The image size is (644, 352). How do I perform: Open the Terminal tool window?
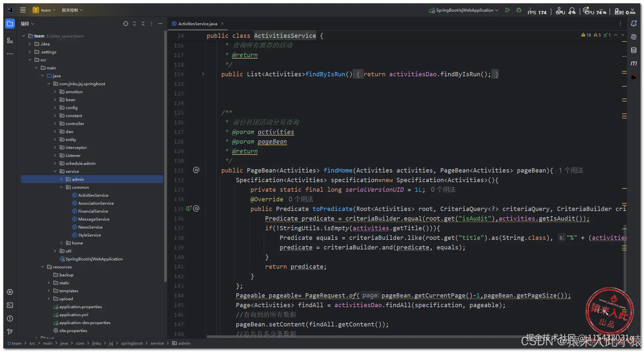(x=10, y=305)
